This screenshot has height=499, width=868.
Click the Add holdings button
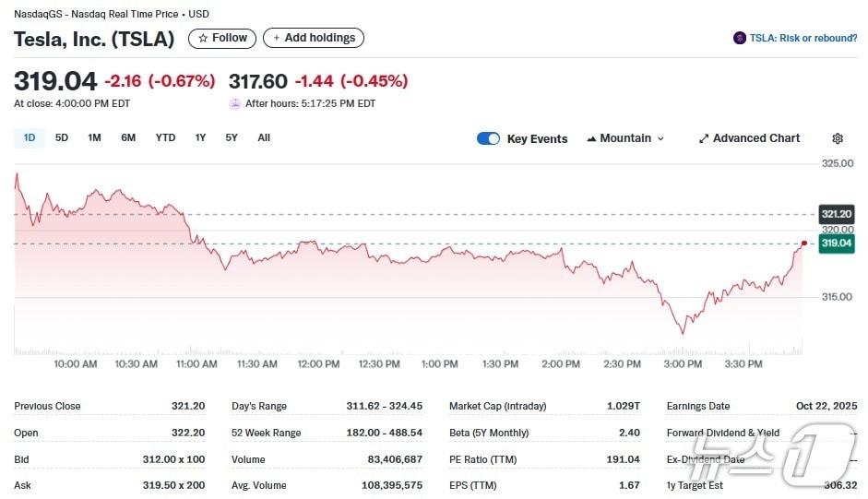tap(314, 38)
